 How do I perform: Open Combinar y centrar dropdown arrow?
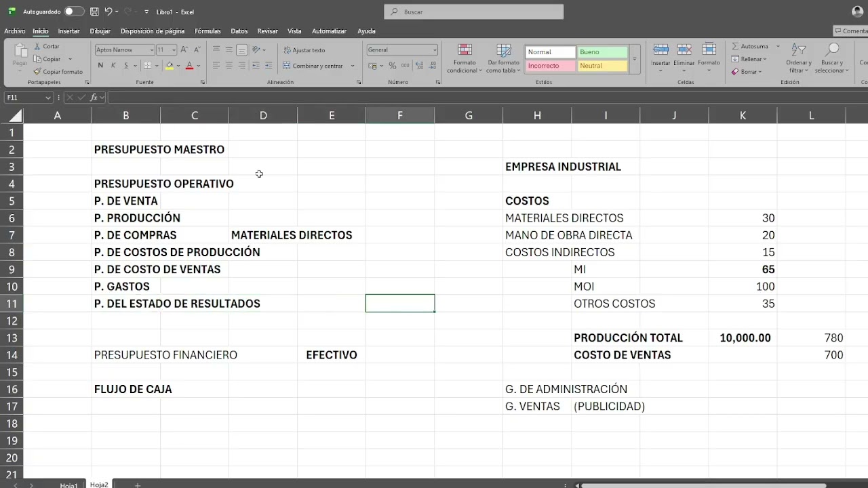(x=353, y=66)
